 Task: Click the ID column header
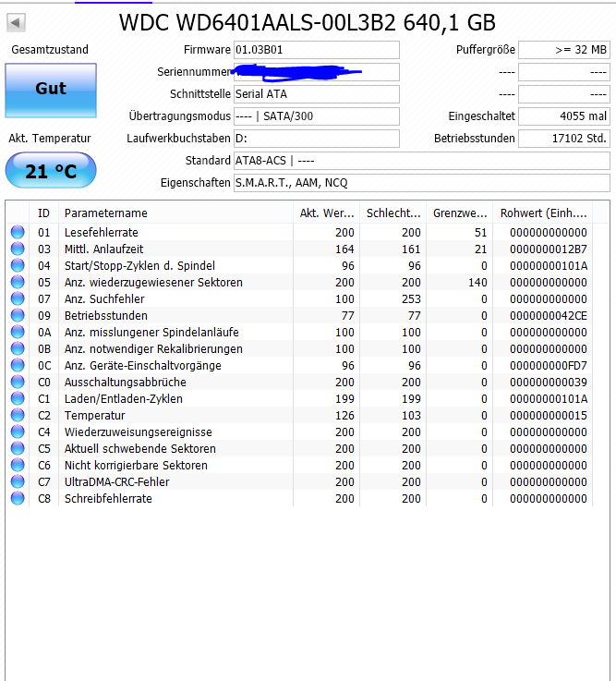click(43, 213)
